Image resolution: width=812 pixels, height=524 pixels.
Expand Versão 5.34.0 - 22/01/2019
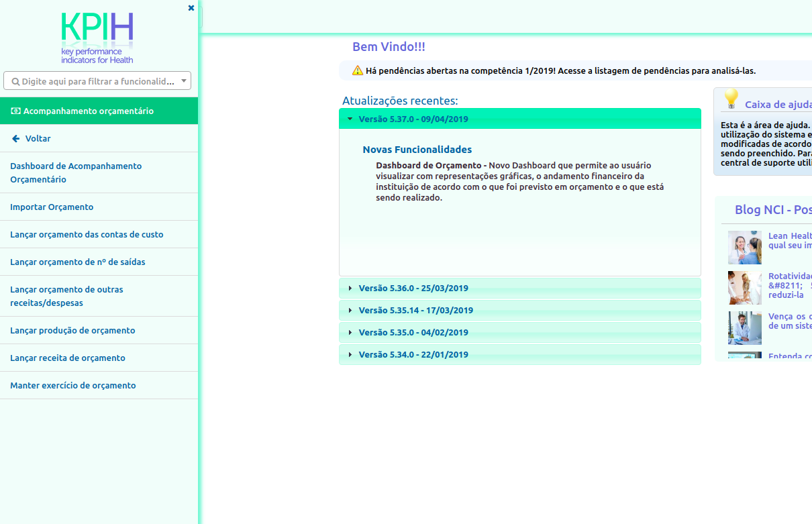520,354
